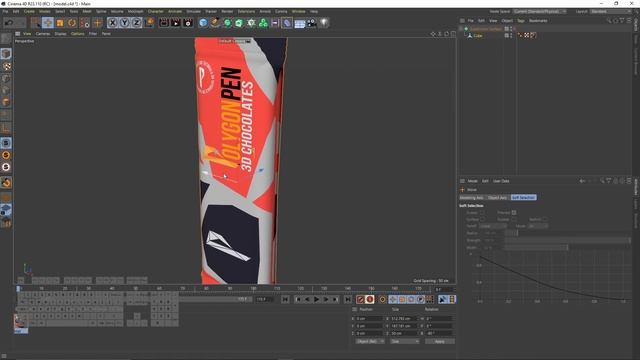The image size is (640, 360).
Task: Click the orange S snapping icon
Action: [x=6, y=155]
